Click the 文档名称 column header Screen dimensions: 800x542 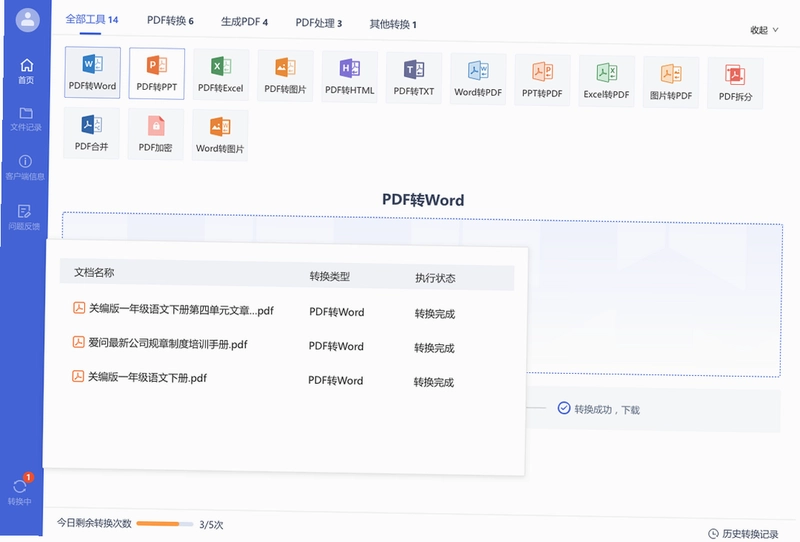click(x=94, y=273)
